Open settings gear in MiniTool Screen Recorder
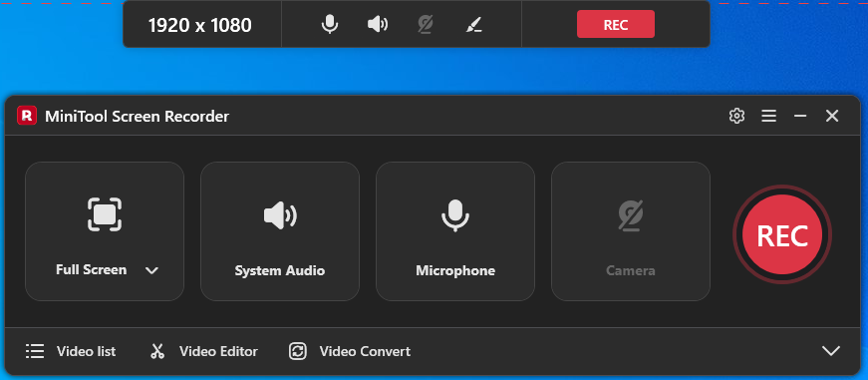The image size is (868, 380). point(736,116)
